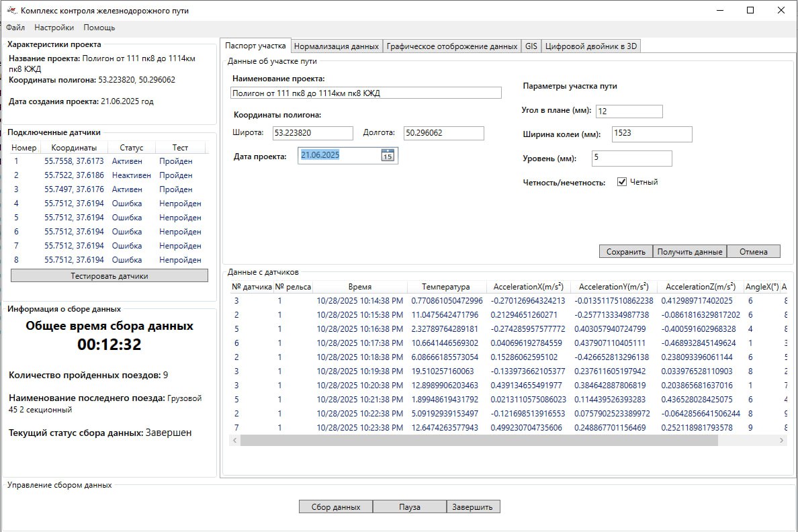
Task: Open the Файл menu
Action: tap(15, 28)
